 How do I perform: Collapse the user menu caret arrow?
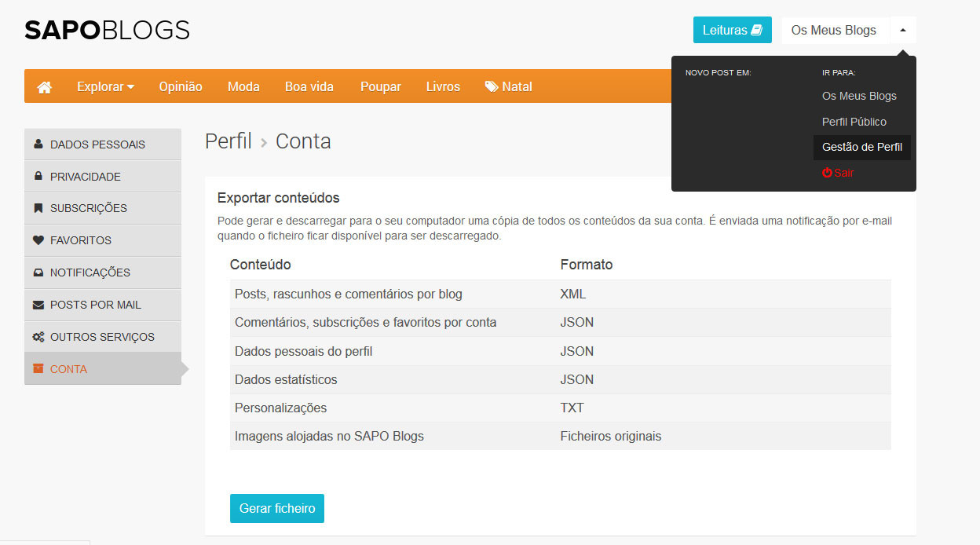[x=903, y=30]
